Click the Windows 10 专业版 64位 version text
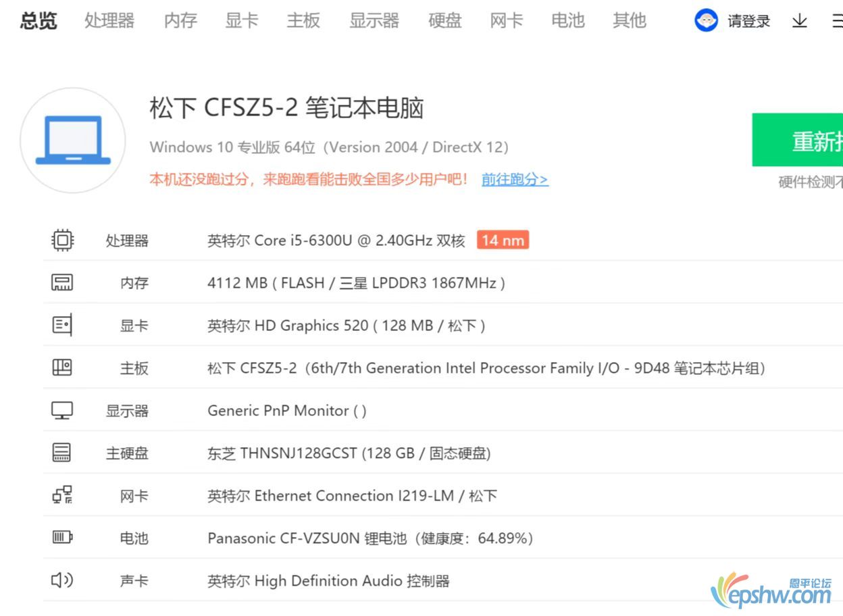 [330, 147]
